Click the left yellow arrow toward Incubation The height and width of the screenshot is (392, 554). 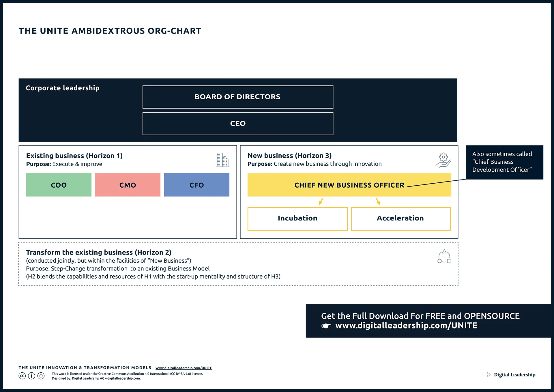click(x=321, y=201)
